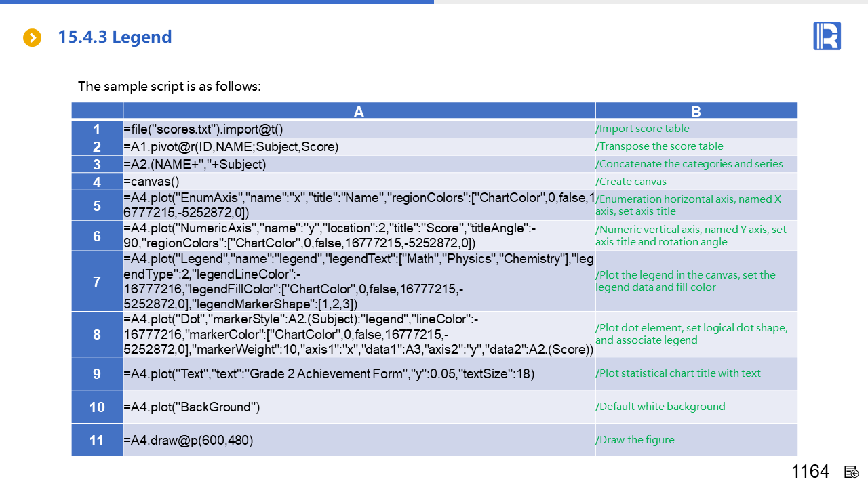Select row number 1 header

pyautogui.click(x=97, y=129)
